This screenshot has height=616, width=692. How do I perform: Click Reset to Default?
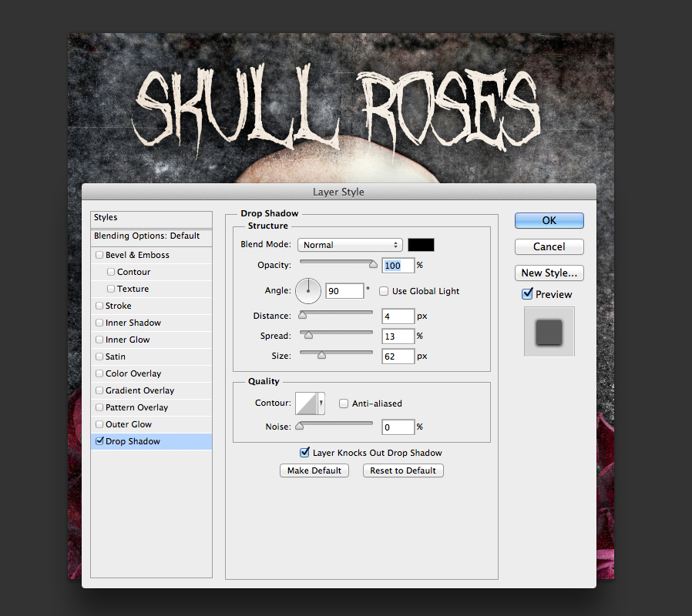(402, 470)
